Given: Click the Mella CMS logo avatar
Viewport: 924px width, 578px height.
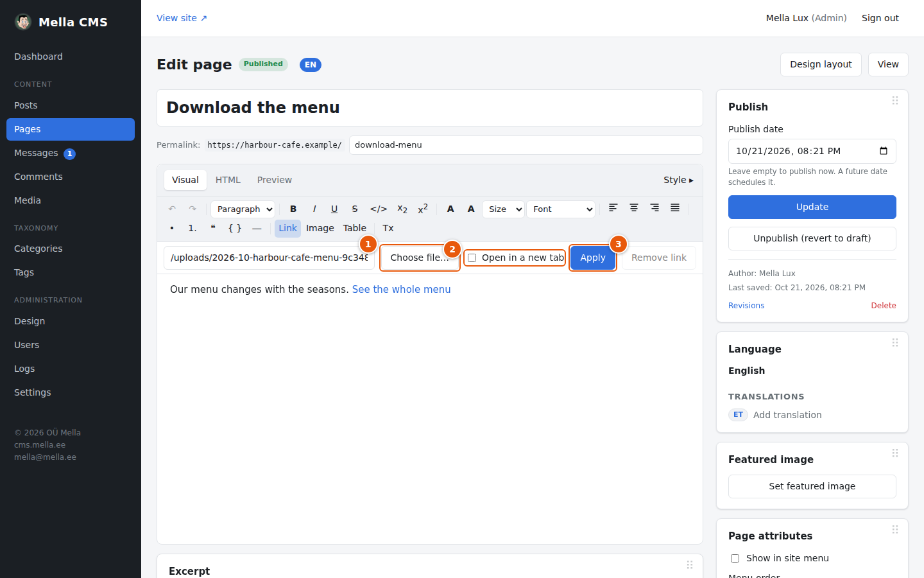Looking at the screenshot, I should point(23,22).
